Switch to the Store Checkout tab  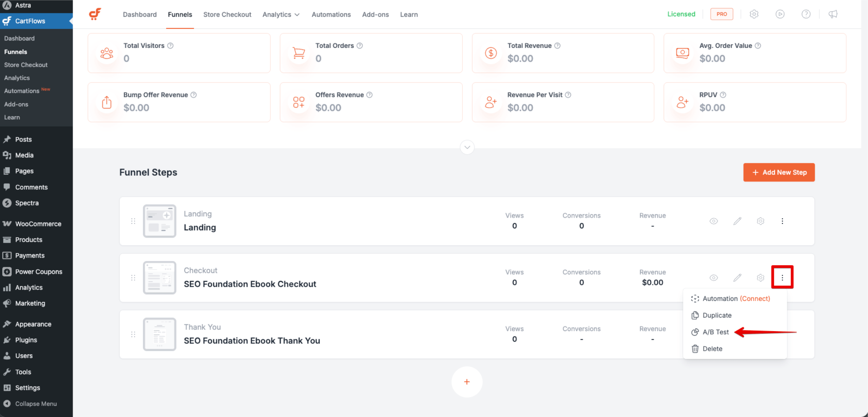point(227,14)
